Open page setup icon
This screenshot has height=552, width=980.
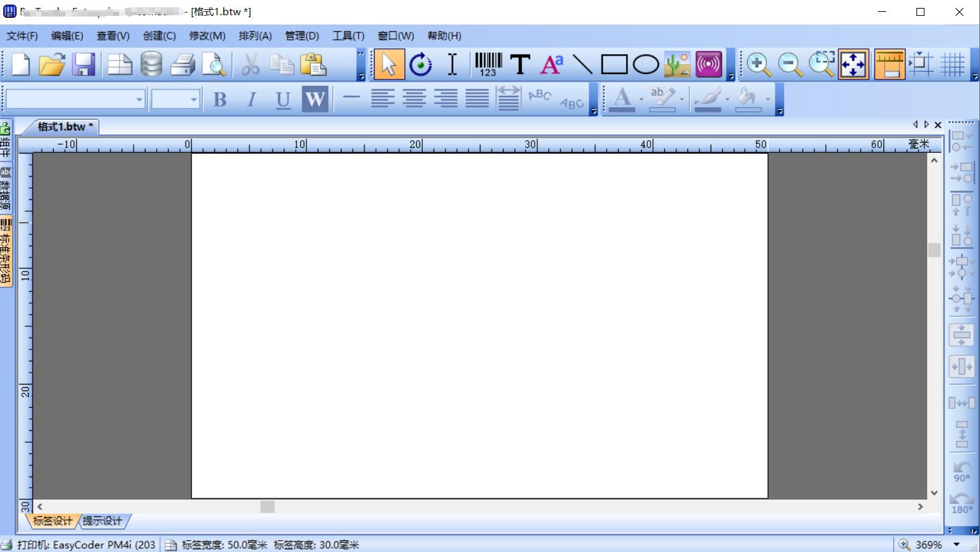(x=119, y=64)
